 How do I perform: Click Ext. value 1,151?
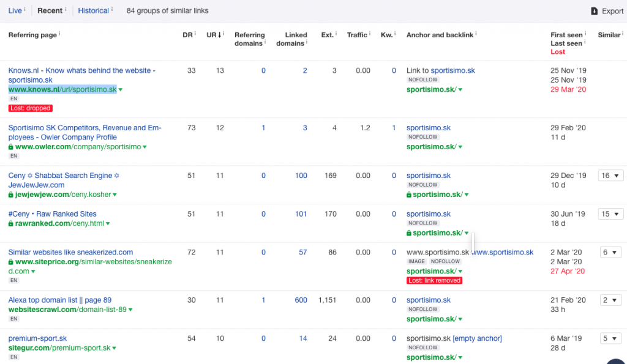[x=327, y=300]
